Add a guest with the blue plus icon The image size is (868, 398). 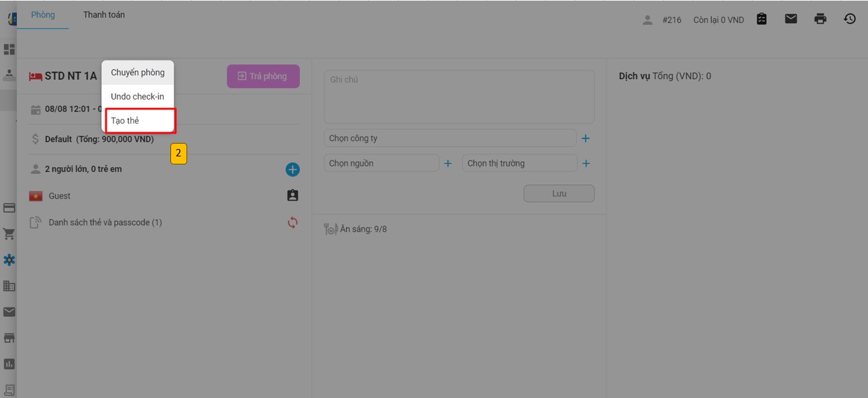[x=292, y=170]
